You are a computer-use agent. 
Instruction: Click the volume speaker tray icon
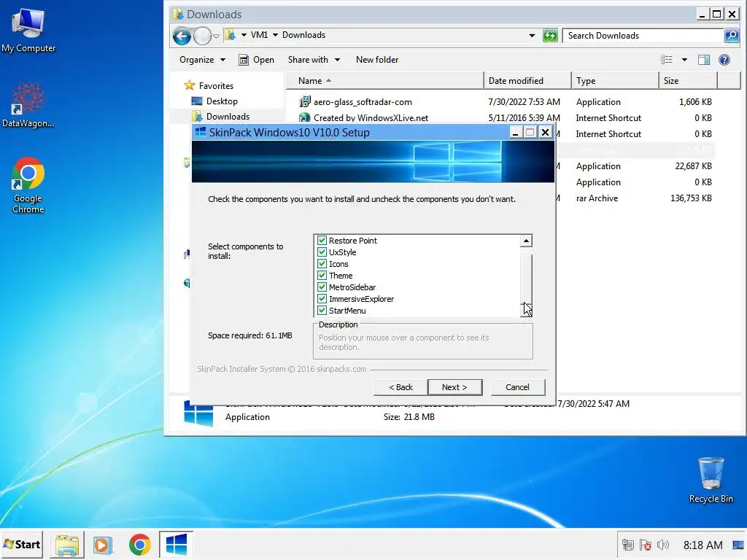point(662,545)
